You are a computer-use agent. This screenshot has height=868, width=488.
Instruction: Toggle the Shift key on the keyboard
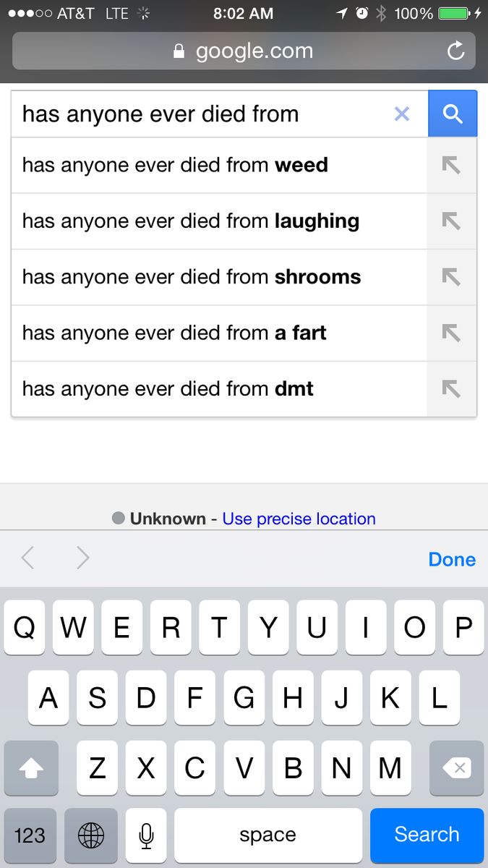coord(31,768)
